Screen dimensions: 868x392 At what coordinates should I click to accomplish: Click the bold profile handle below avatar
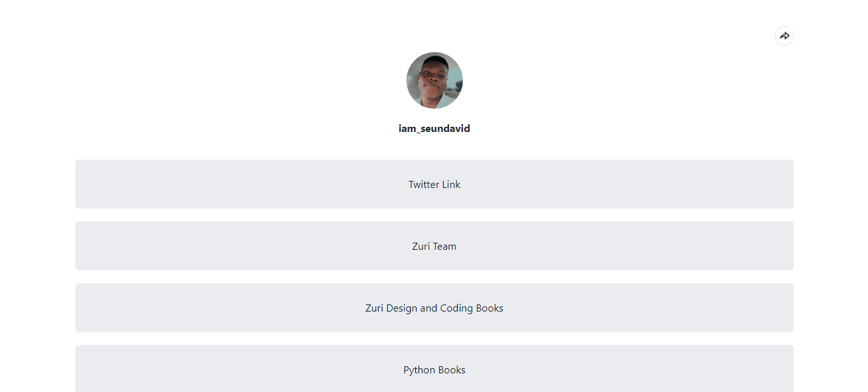click(x=435, y=129)
